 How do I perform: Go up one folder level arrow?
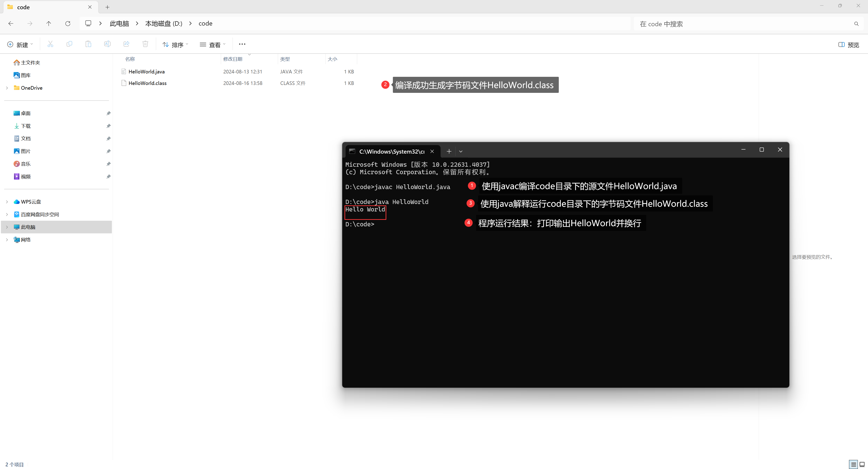(x=49, y=23)
